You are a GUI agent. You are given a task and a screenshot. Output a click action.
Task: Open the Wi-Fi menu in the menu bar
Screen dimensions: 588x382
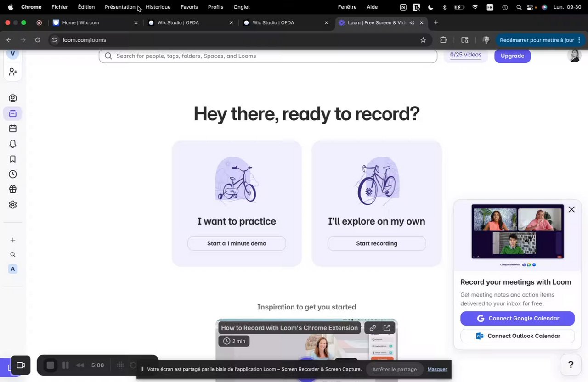[x=475, y=7]
